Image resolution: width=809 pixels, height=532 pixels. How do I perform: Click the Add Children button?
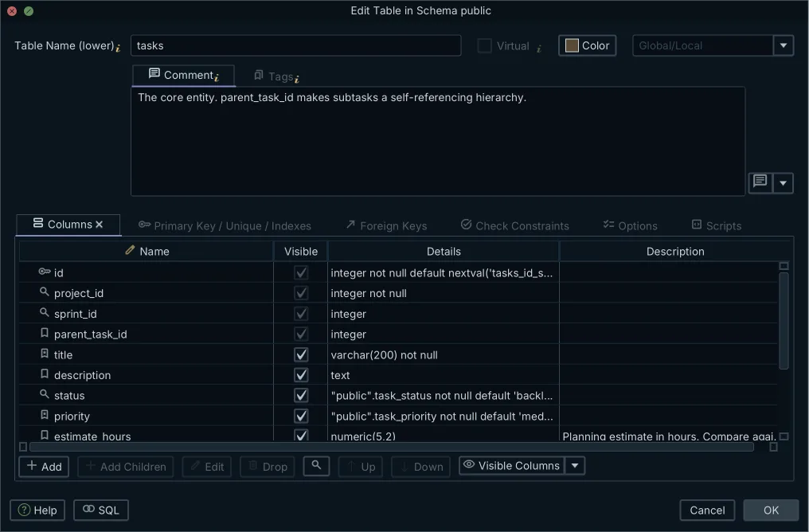click(x=125, y=467)
